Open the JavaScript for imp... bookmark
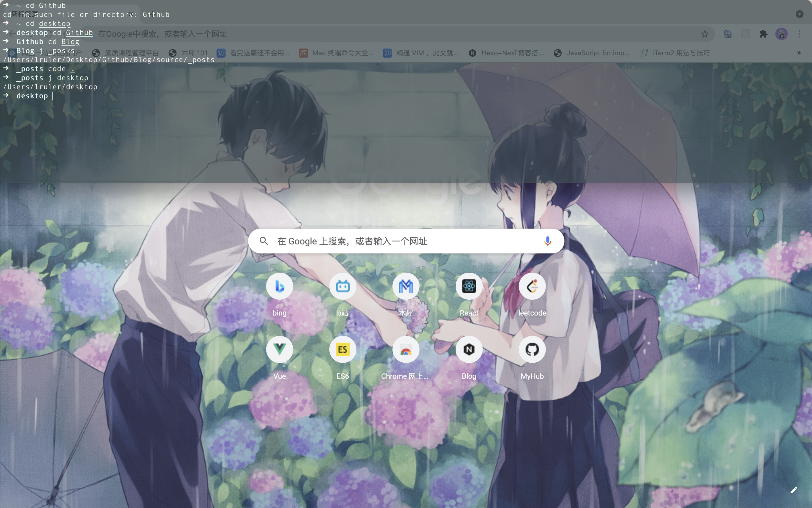Viewport: 812px width, 508px height. 592,53
